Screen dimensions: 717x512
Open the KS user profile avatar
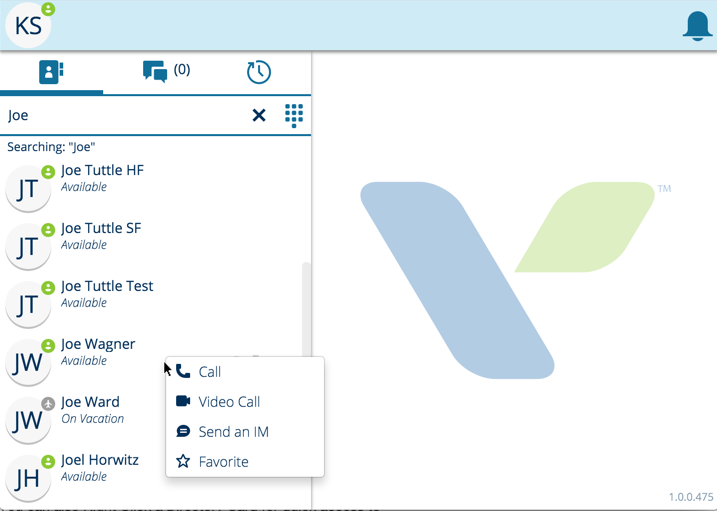coord(28,26)
